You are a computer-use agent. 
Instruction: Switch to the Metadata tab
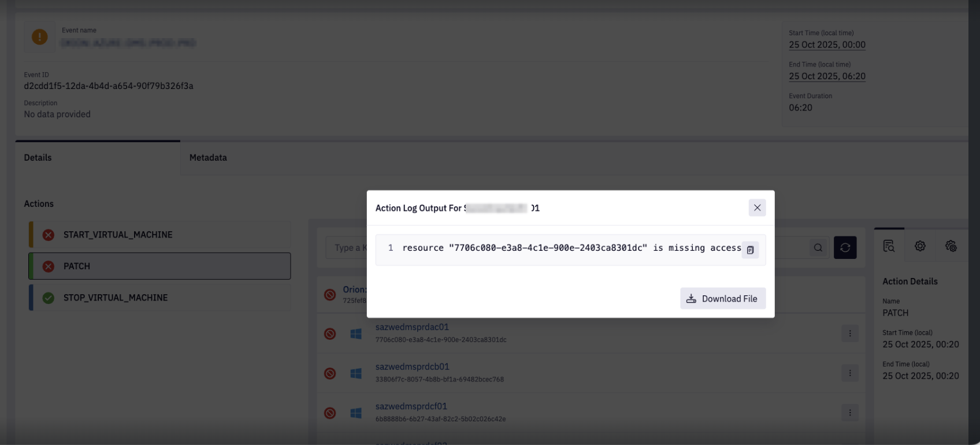(208, 158)
